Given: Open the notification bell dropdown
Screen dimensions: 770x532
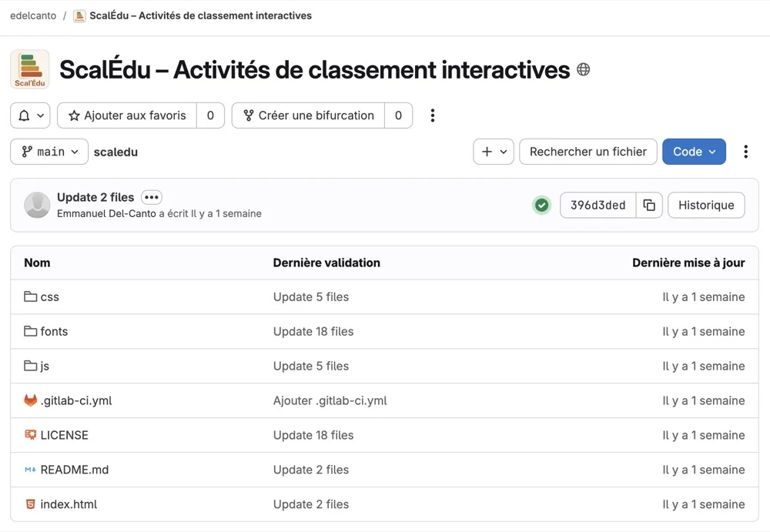Looking at the screenshot, I should 31,115.
